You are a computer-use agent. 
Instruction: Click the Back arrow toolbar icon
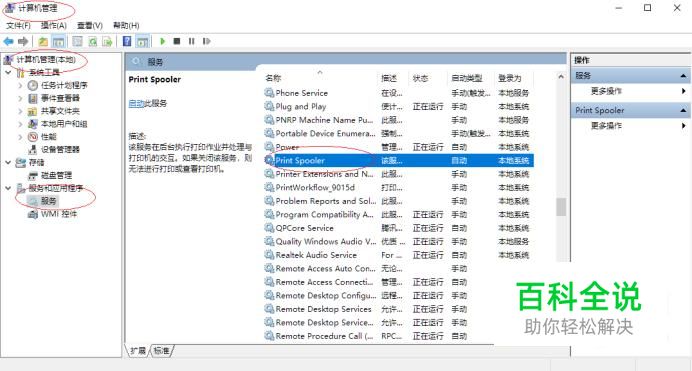click(x=8, y=41)
